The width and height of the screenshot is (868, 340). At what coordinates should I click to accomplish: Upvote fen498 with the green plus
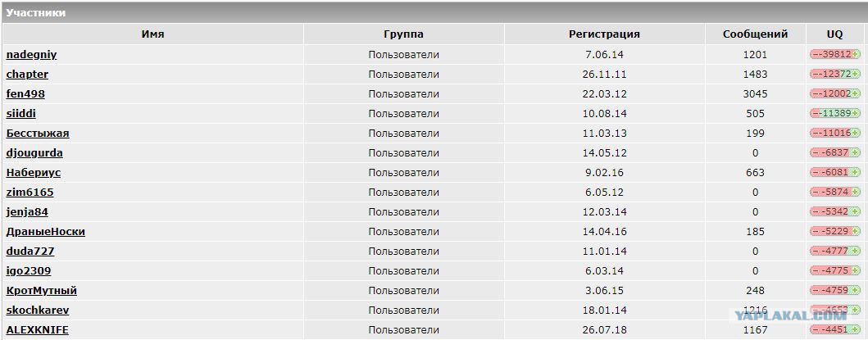pos(856,94)
